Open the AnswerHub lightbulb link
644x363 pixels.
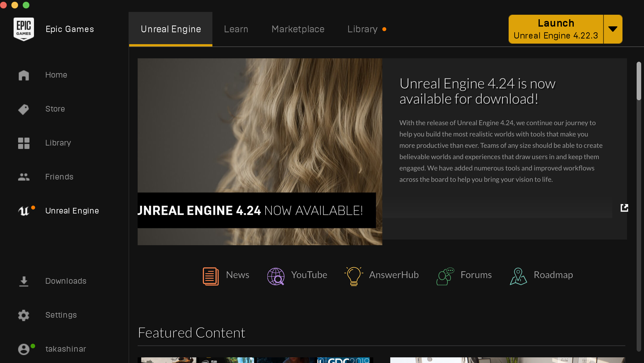click(381, 275)
